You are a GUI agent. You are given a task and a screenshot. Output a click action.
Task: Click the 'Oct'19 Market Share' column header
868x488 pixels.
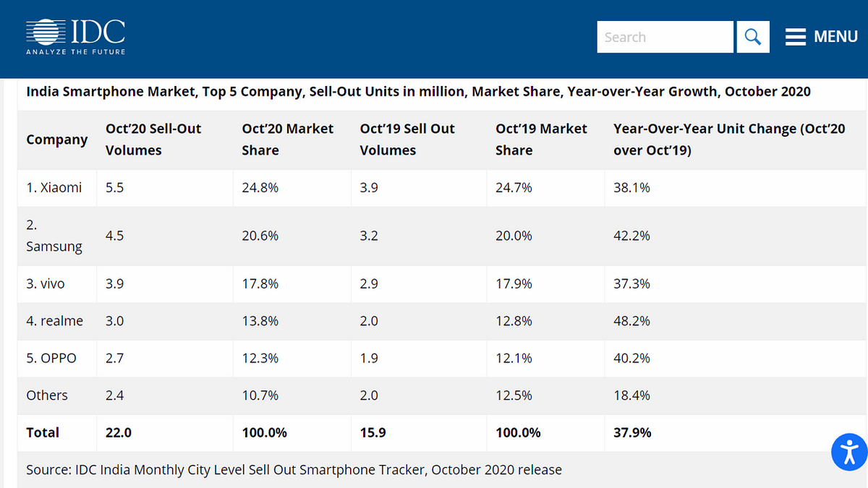541,140
